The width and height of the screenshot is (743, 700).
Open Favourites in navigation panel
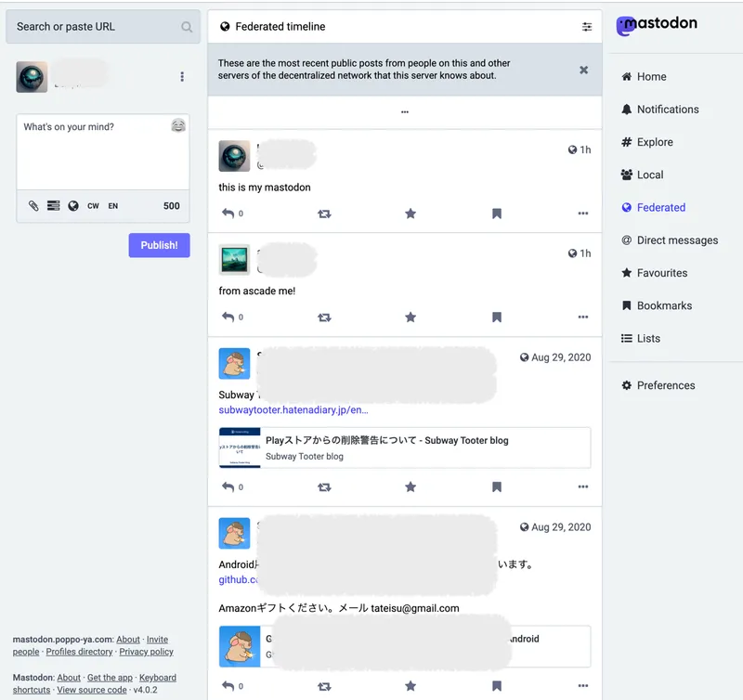click(x=655, y=273)
